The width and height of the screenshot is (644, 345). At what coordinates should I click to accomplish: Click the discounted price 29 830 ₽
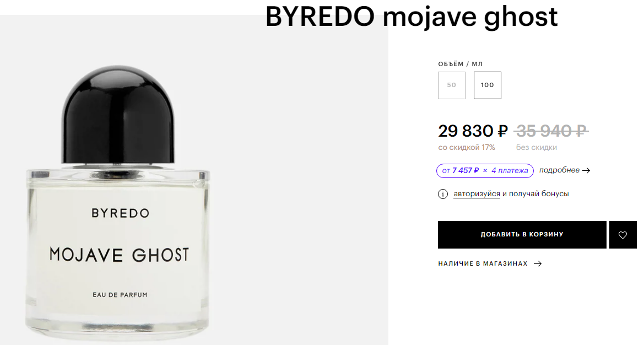click(x=473, y=131)
